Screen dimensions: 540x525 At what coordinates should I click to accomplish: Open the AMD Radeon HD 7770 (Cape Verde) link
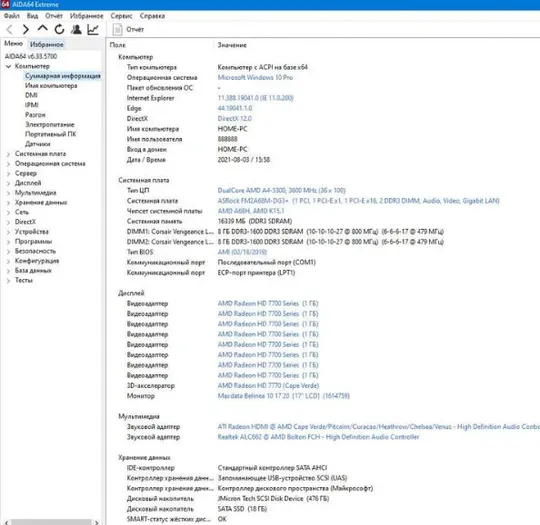click(x=268, y=385)
